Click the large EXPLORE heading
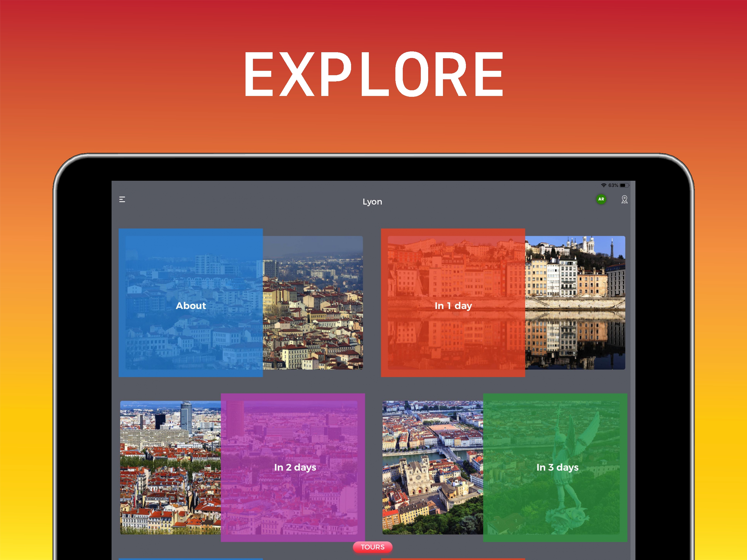Screen dimensions: 747x560 coord(373,74)
